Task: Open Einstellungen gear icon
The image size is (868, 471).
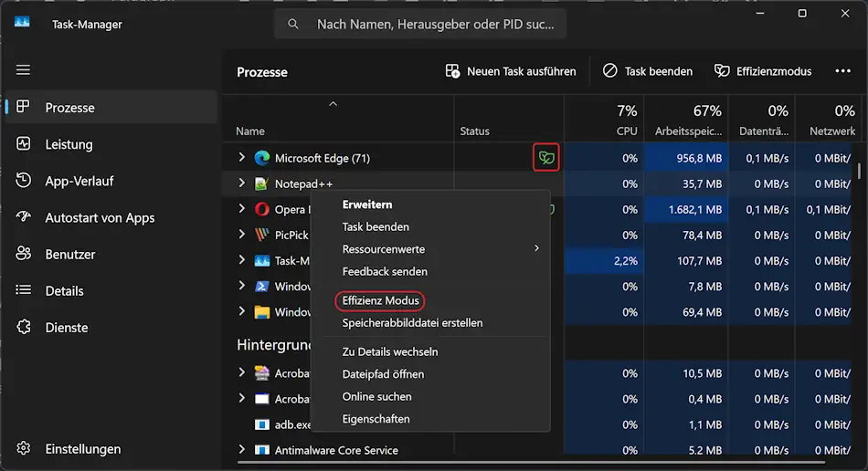Action: (23, 448)
